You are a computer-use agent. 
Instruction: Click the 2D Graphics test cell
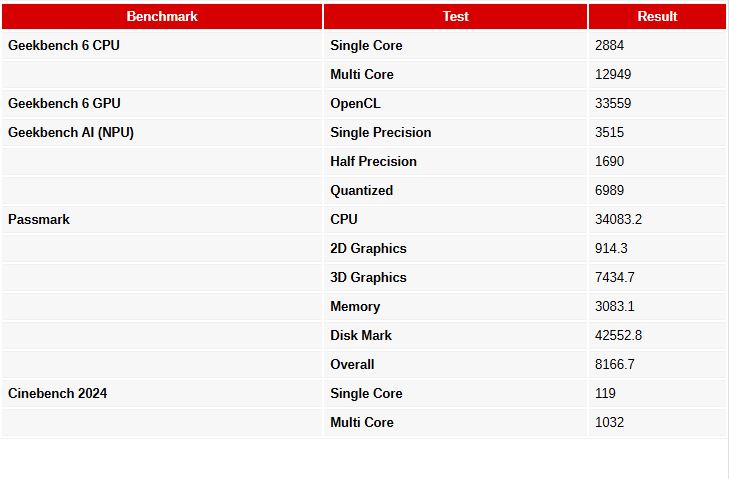[368, 248]
